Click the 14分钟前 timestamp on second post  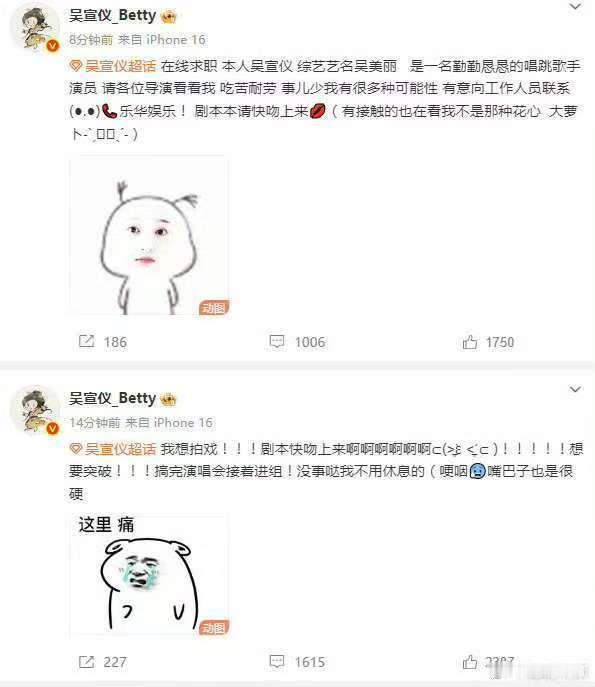point(95,422)
